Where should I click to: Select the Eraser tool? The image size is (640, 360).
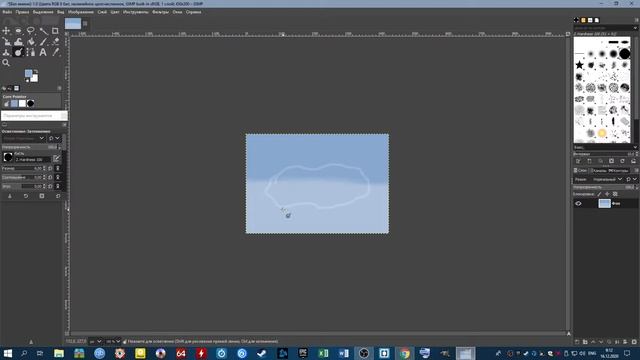tap(56, 42)
